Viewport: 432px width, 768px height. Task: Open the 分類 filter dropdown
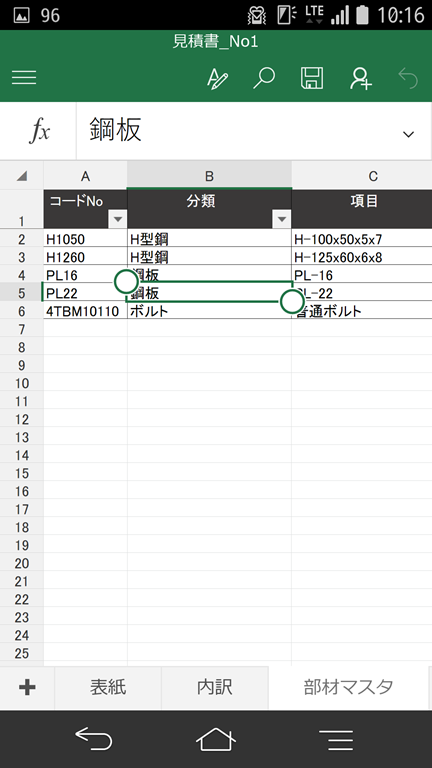click(282, 219)
